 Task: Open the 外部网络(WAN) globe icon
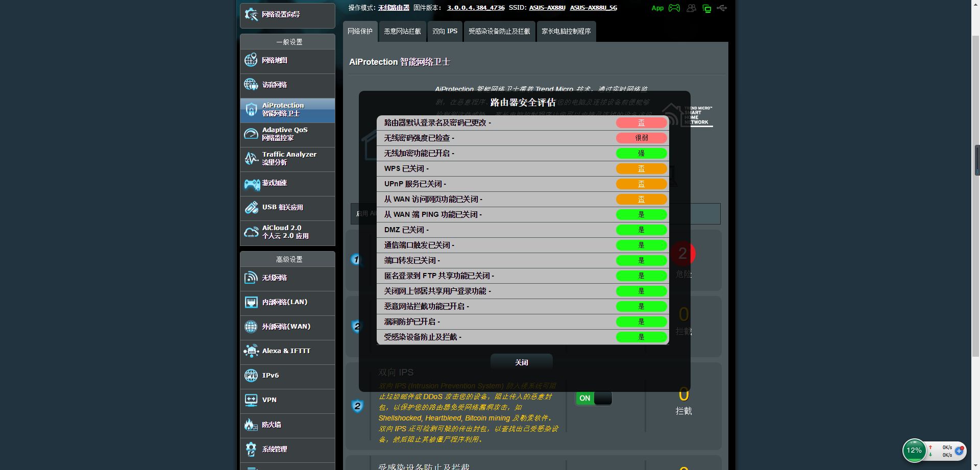251,327
